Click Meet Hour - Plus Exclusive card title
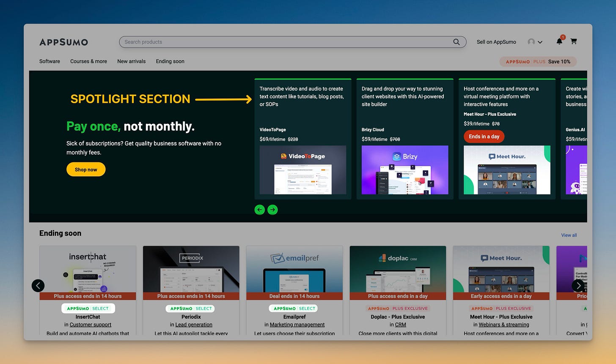The height and width of the screenshot is (364, 616). pyautogui.click(x=501, y=317)
